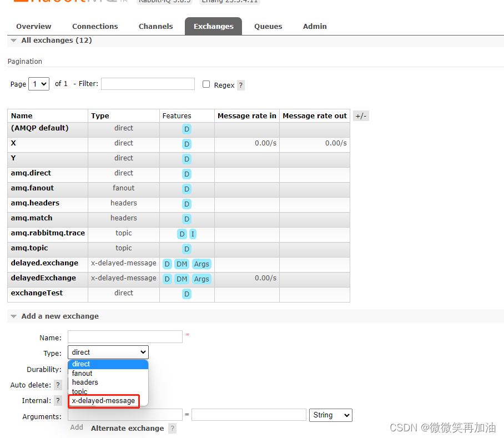Viewport: 504px width, 438px height.
Task: Open the delayedExchange entry
Action: (43, 278)
